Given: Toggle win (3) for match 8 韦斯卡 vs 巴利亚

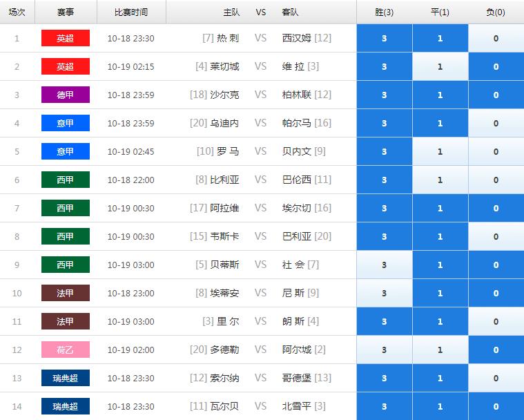Looking at the screenshot, I should click(x=385, y=236).
